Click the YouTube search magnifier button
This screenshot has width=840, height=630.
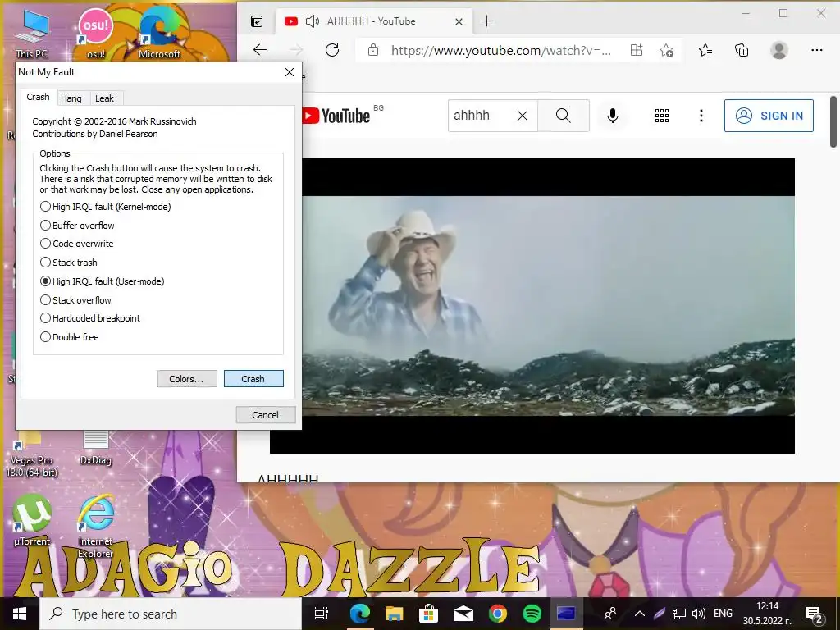[x=563, y=116]
